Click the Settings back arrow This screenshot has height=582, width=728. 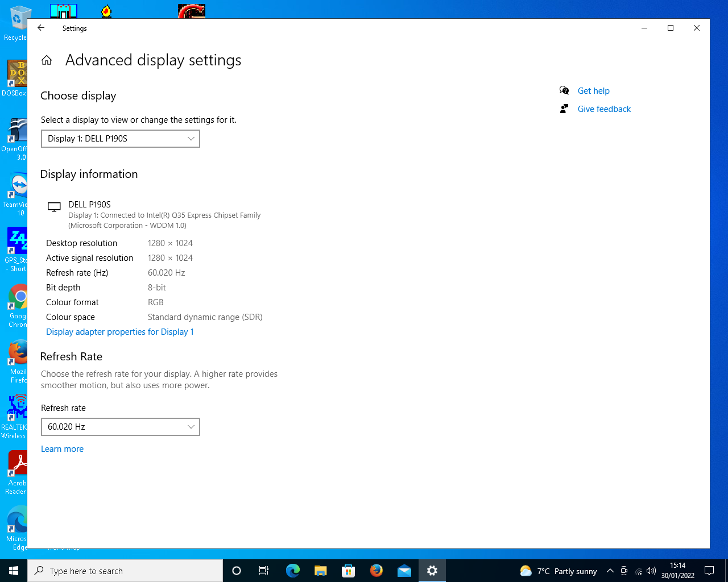point(41,28)
